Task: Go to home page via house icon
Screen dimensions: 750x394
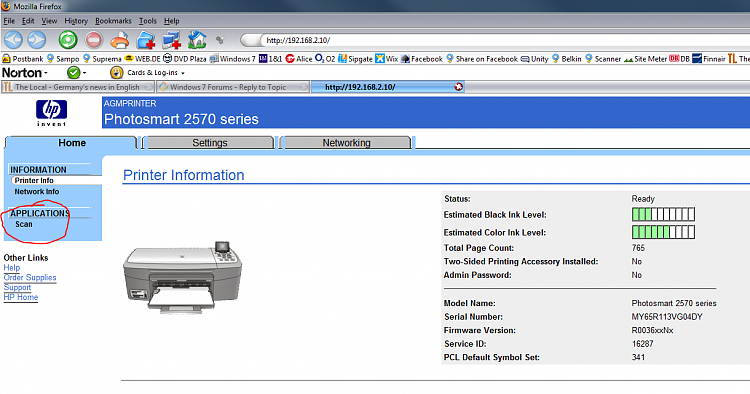Action: 197,40
